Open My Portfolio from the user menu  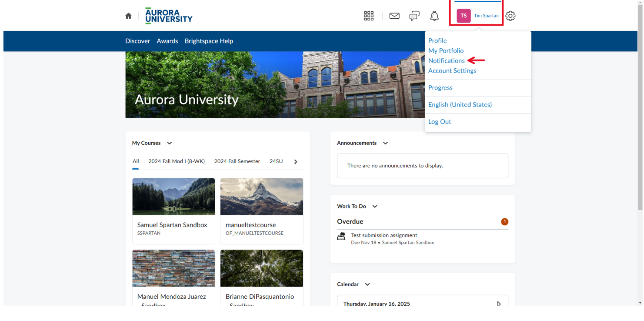coord(446,50)
